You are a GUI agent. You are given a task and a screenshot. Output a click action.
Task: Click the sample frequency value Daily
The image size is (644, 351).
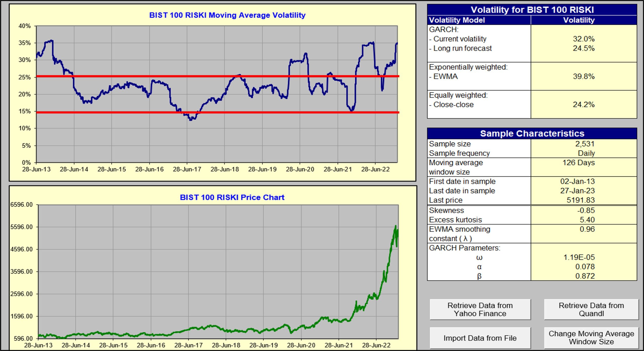[x=586, y=153]
